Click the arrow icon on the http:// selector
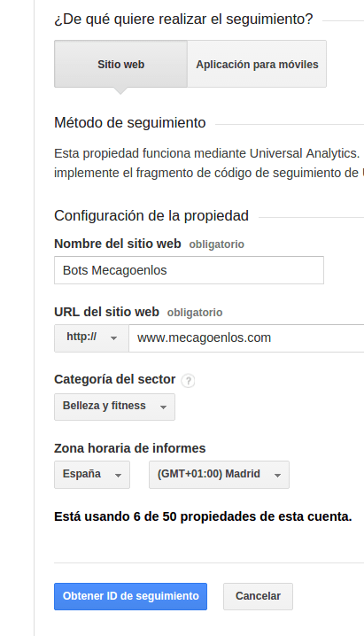Screen dimensions: 364x636 point(114,338)
